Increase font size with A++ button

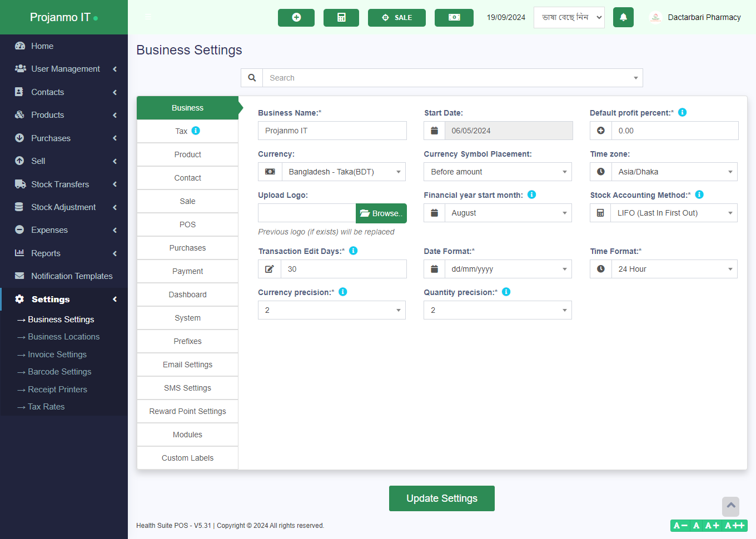click(735, 526)
